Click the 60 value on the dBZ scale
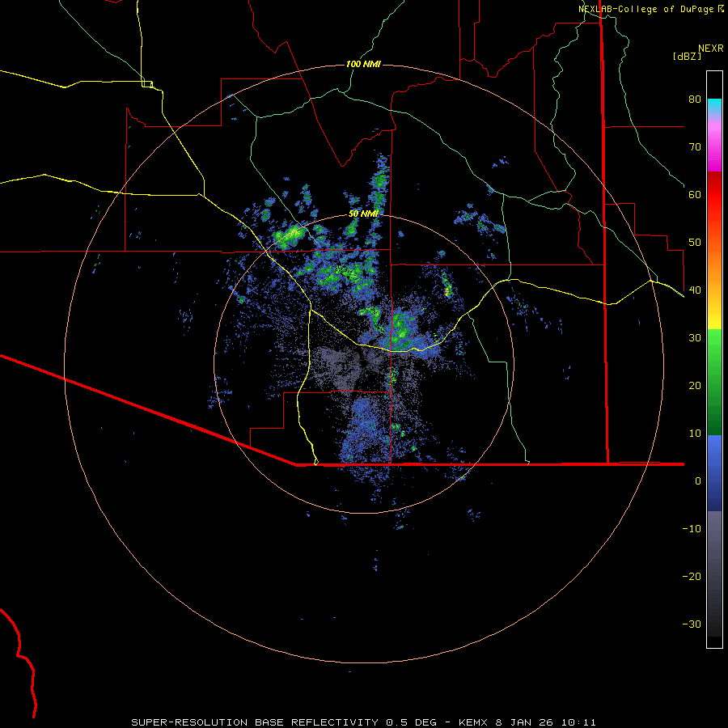This screenshot has width=728, height=728. [695, 194]
